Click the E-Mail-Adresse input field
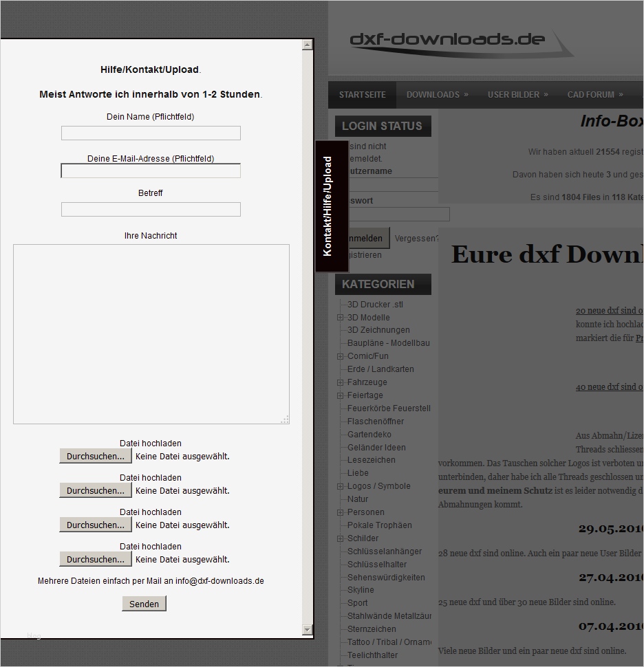Image resolution: width=644 pixels, height=667 pixels. 151,171
